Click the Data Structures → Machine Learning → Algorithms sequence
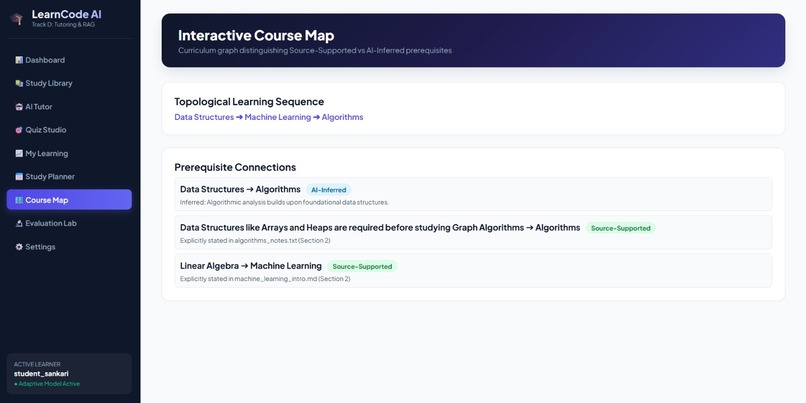This screenshot has width=806, height=403. [269, 117]
